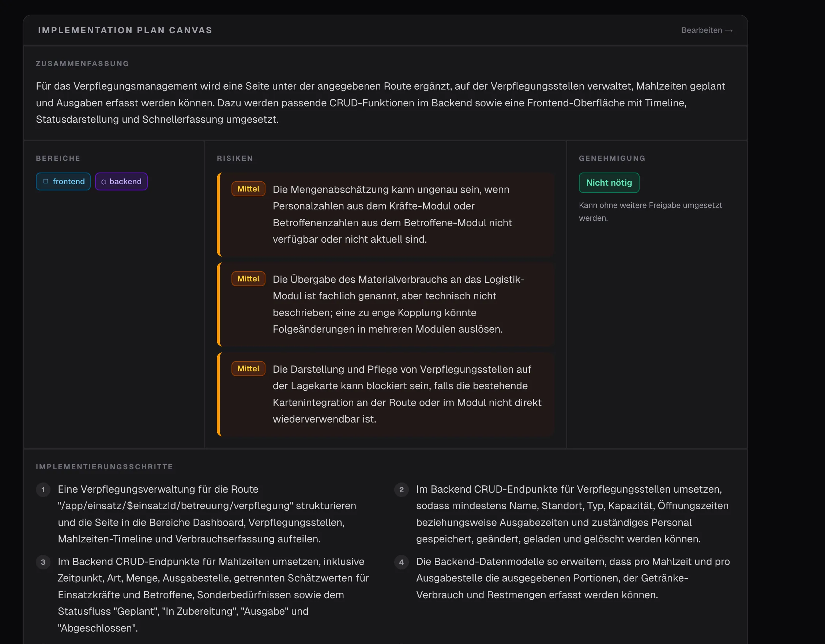
Task: Click the Nicht nötig approval badge
Action: [x=609, y=183]
